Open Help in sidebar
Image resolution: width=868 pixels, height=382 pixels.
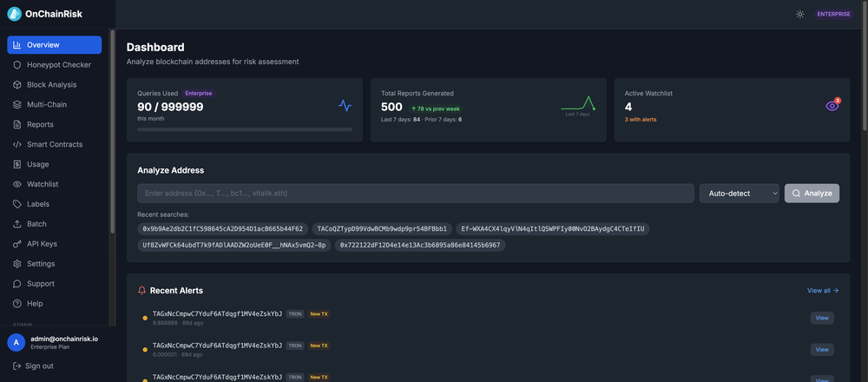[x=54, y=304]
